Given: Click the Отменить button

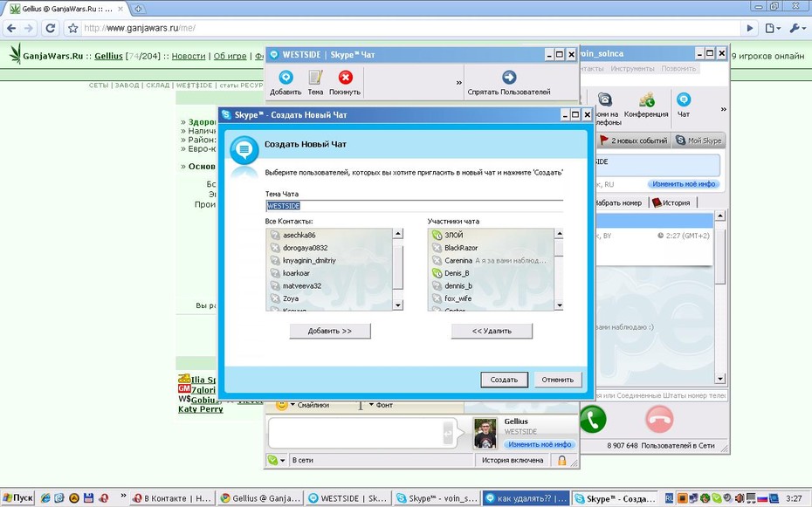Looking at the screenshot, I should [558, 380].
